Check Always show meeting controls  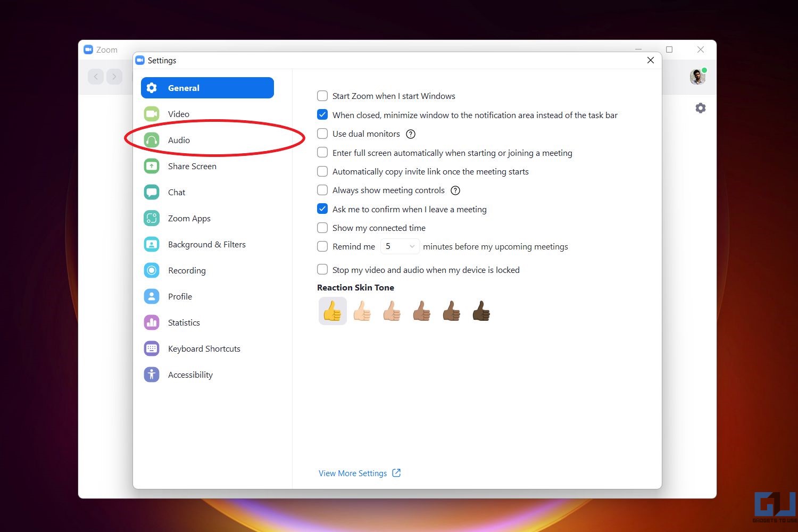coord(322,190)
